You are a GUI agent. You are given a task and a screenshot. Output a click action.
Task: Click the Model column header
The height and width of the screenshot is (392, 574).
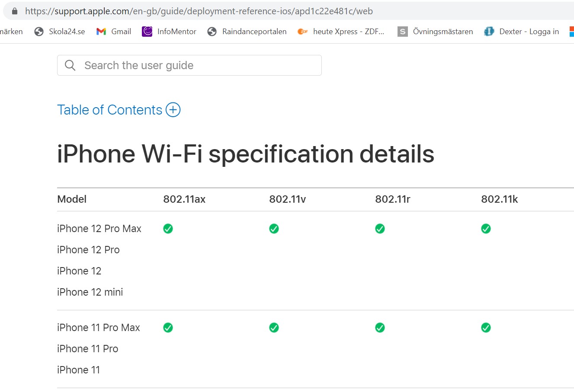pyautogui.click(x=72, y=199)
